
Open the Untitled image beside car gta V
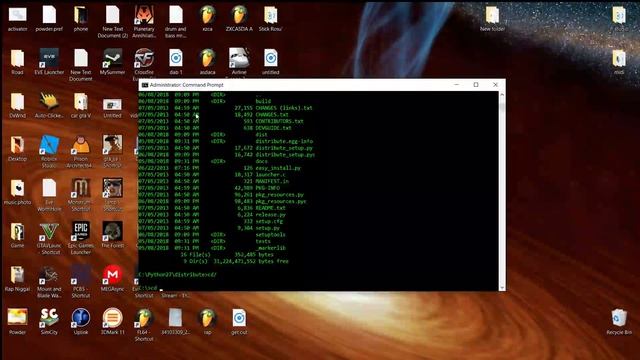pyautogui.click(x=112, y=106)
